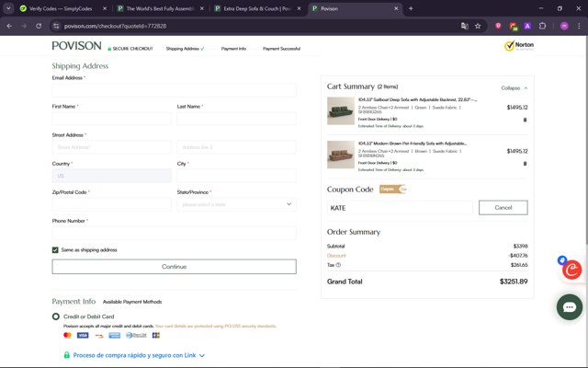Select the Payment Info checkout step
Viewport: 588px width, 368px height.
pyautogui.click(x=233, y=49)
